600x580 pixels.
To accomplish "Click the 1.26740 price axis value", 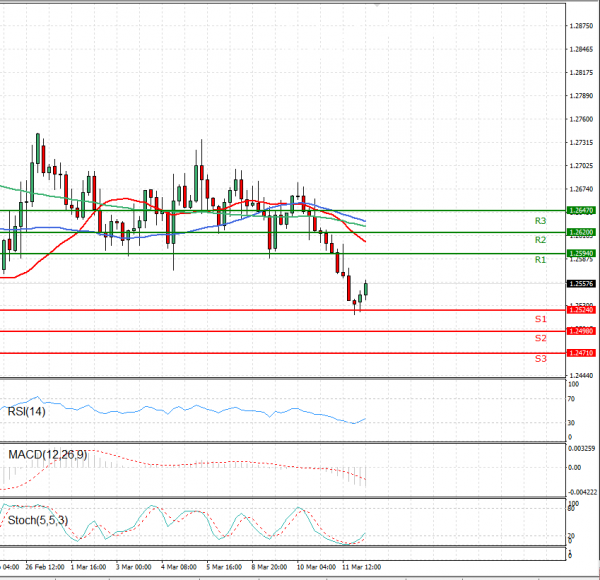I will 581,189.
